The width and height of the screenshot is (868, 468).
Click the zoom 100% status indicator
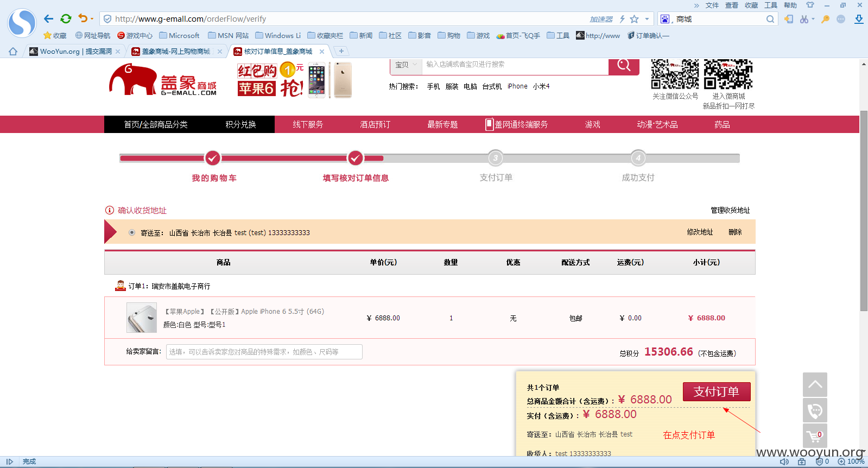click(851, 461)
